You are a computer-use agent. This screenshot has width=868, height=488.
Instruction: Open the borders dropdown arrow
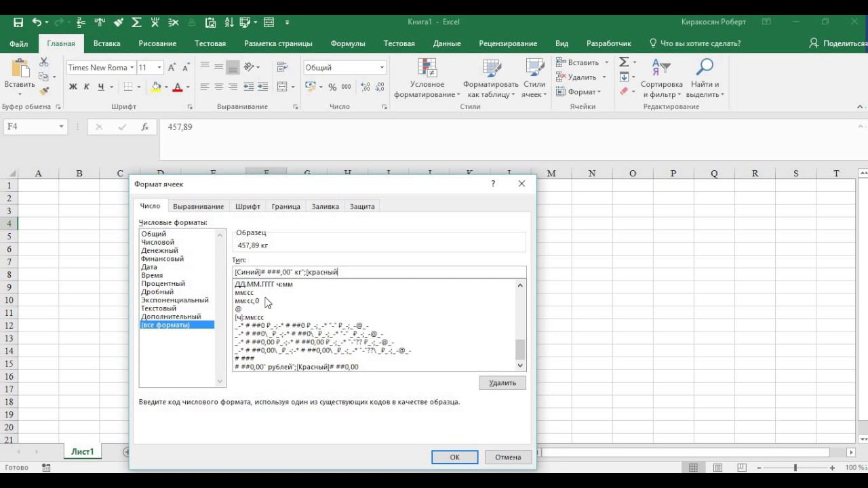[x=138, y=87]
